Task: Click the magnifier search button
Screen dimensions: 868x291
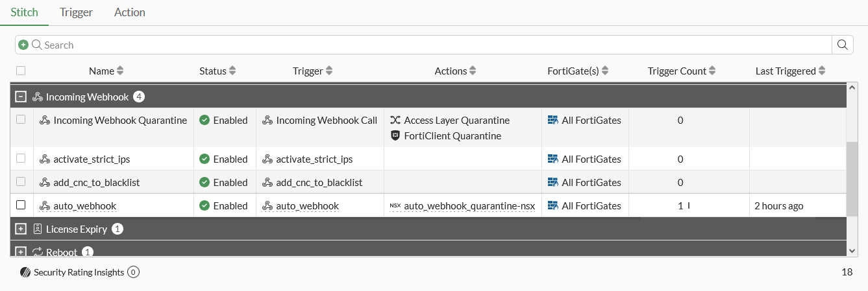Action: click(x=842, y=45)
